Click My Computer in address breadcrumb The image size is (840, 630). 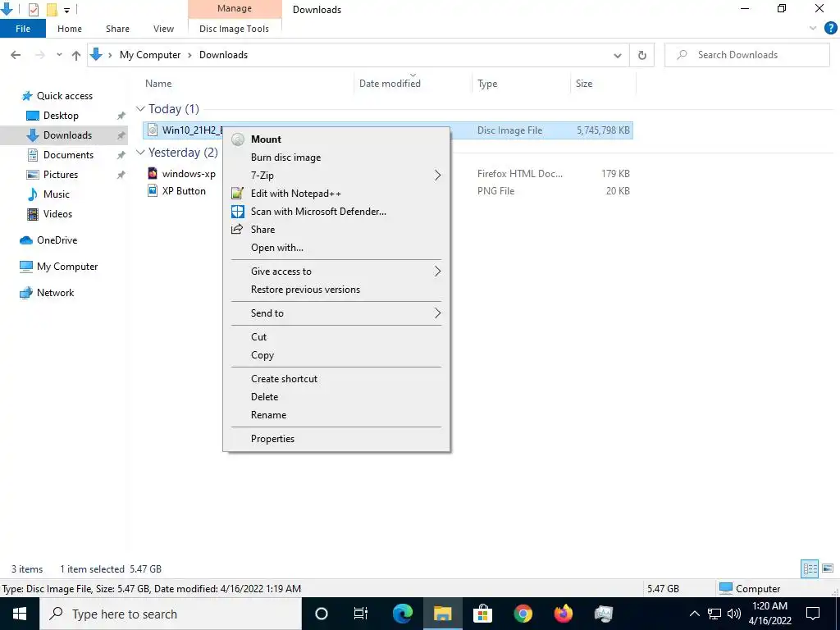click(x=150, y=55)
